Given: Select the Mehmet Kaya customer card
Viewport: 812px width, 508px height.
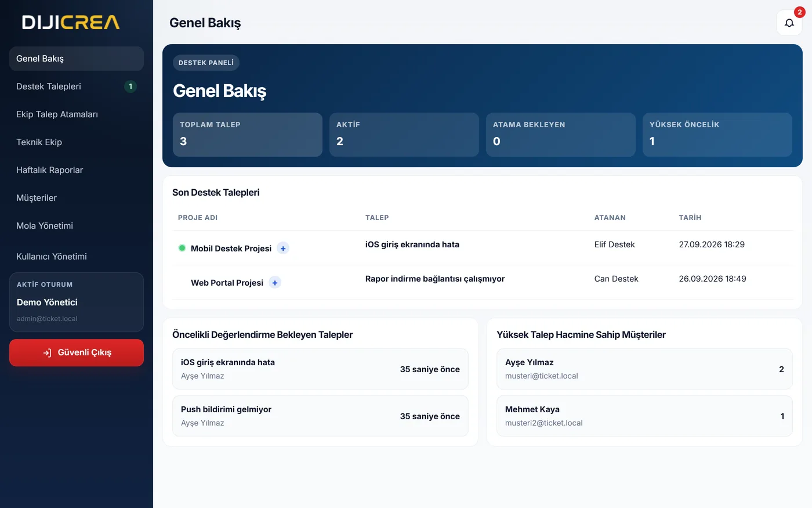Looking at the screenshot, I should point(644,416).
